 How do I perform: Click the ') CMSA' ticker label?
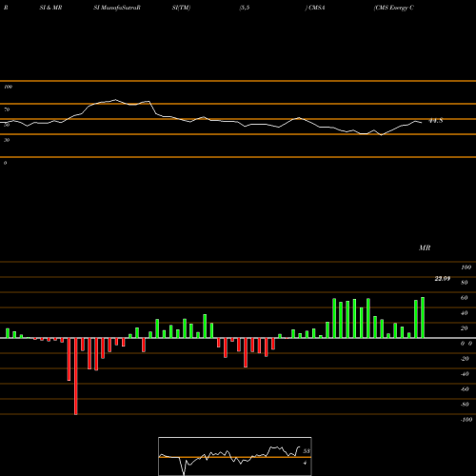point(315,8)
